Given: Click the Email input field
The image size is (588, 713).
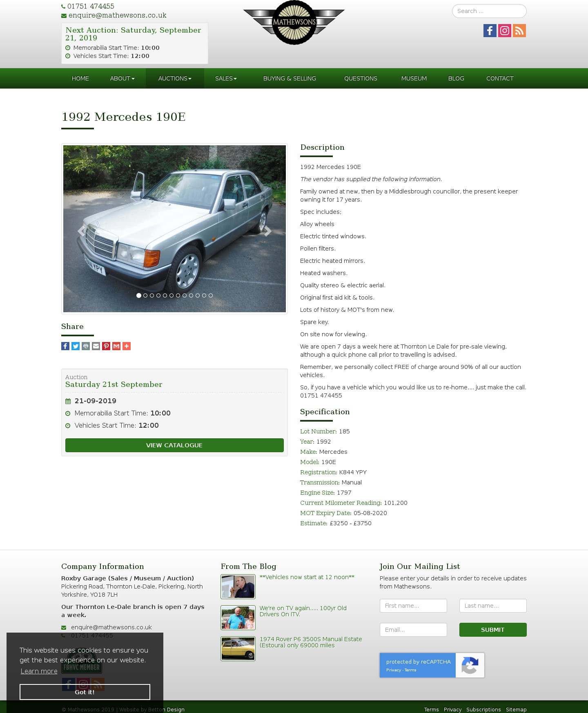Looking at the screenshot, I should (413, 630).
